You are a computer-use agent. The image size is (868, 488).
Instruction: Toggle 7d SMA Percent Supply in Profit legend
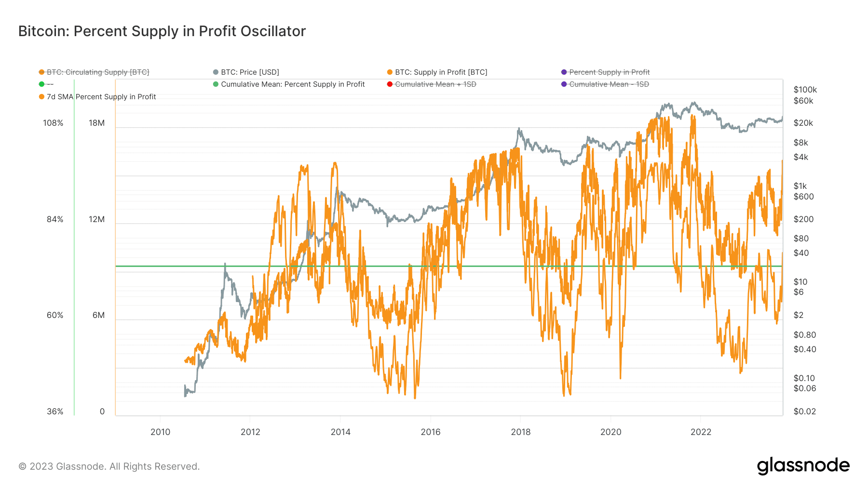[97, 97]
